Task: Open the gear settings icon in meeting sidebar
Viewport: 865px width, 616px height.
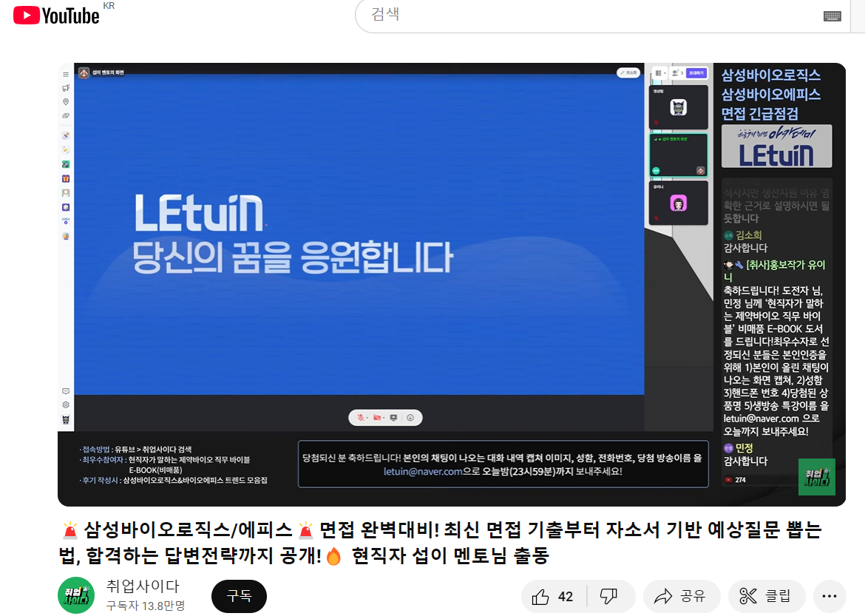Action: click(x=66, y=405)
